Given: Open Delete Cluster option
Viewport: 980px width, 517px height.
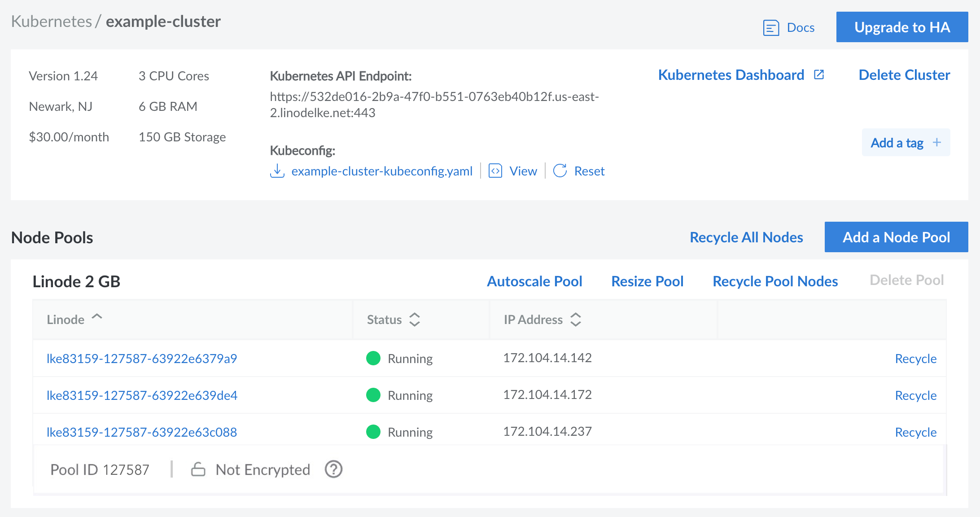Looking at the screenshot, I should (903, 75).
